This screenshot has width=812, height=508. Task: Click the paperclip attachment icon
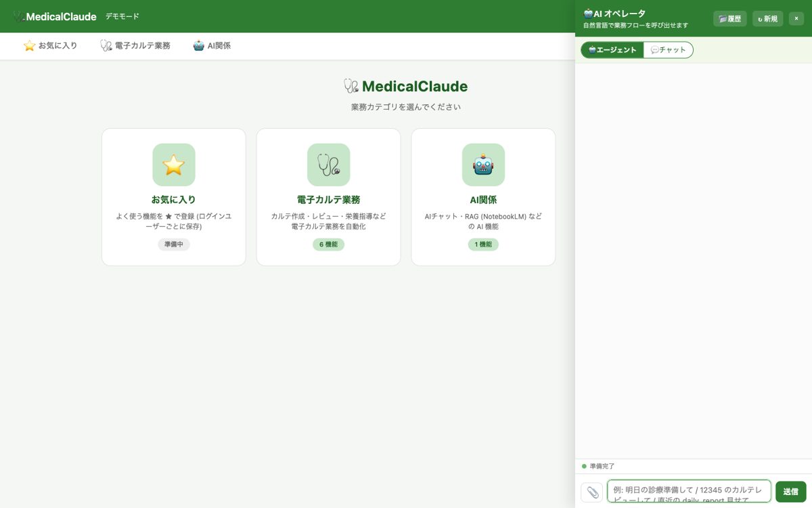coord(592,492)
